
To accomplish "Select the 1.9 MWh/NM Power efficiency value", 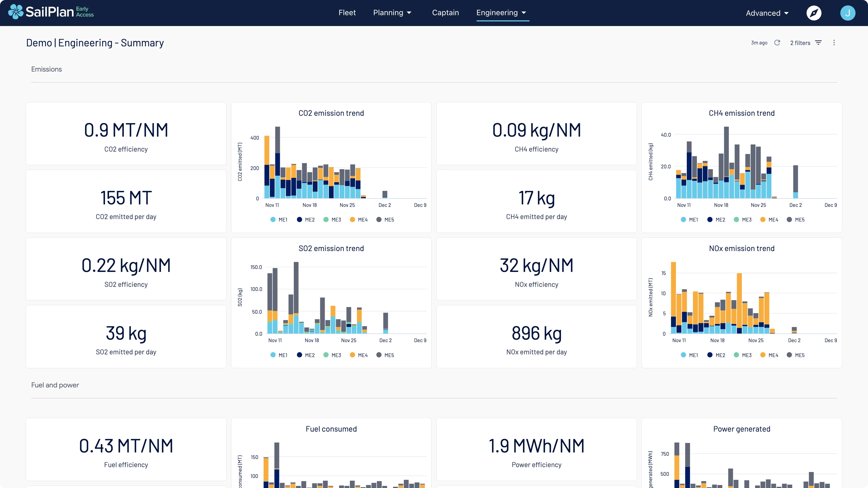I will (537, 446).
